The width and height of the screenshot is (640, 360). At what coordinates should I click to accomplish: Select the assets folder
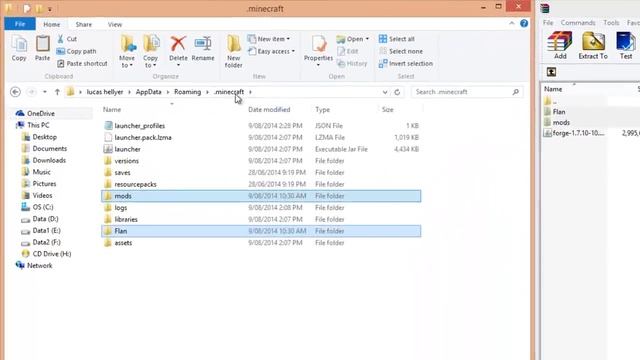[261, 243]
